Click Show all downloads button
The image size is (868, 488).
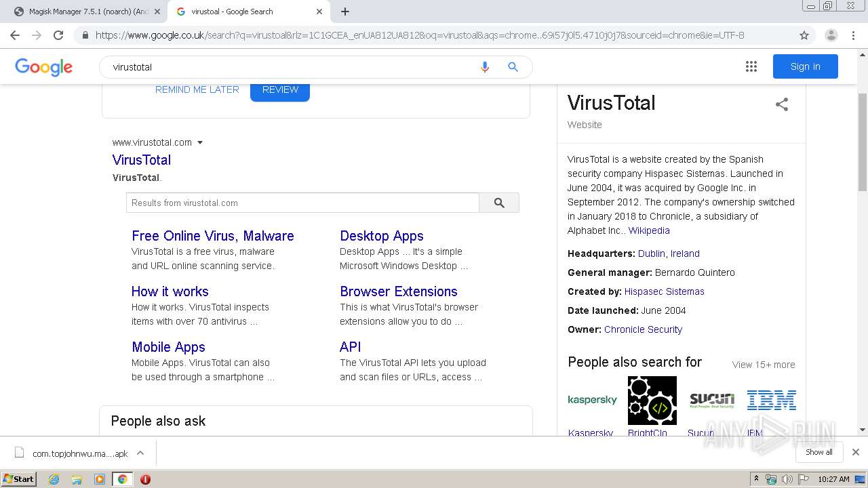tap(819, 452)
